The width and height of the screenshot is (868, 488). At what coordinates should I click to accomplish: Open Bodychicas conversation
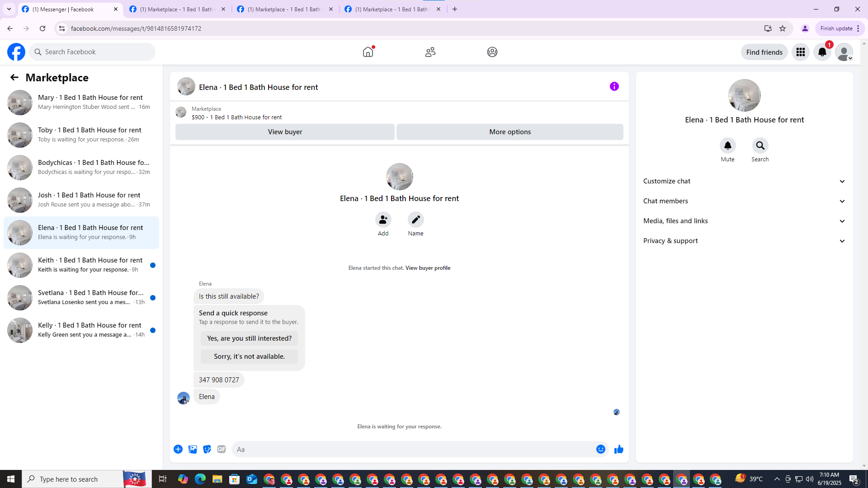[81, 168]
